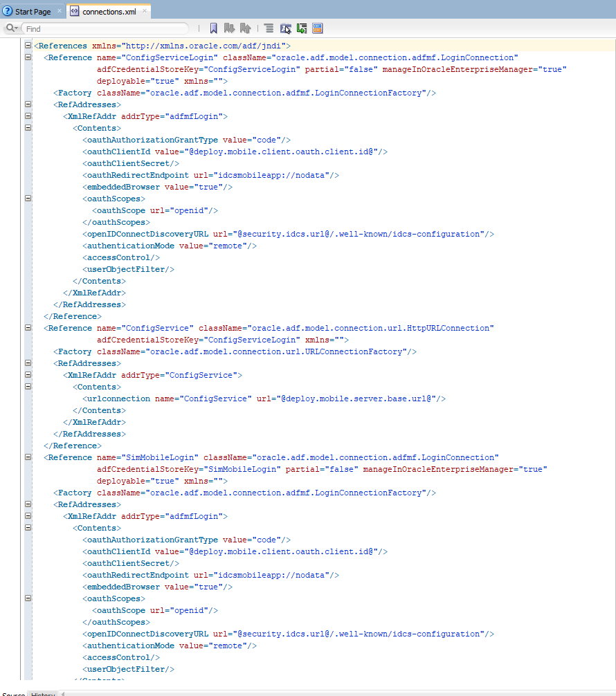Switch to the Source view tab

[13, 693]
